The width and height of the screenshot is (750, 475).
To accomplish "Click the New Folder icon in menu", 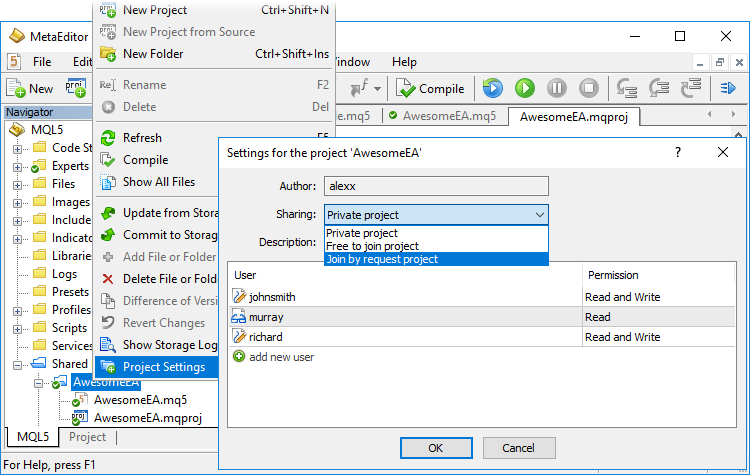I will coord(109,54).
